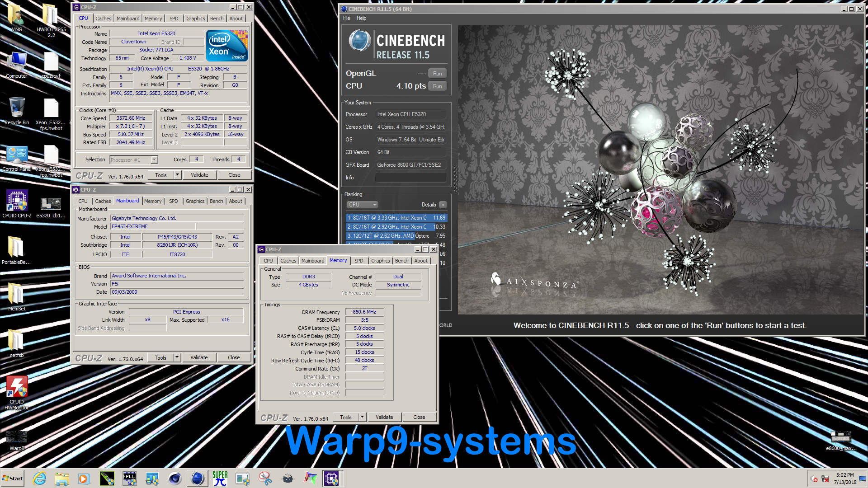The width and height of the screenshot is (868, 488).
Task: Open About tab in top CPU-Z window
Action: coord(236,19)
